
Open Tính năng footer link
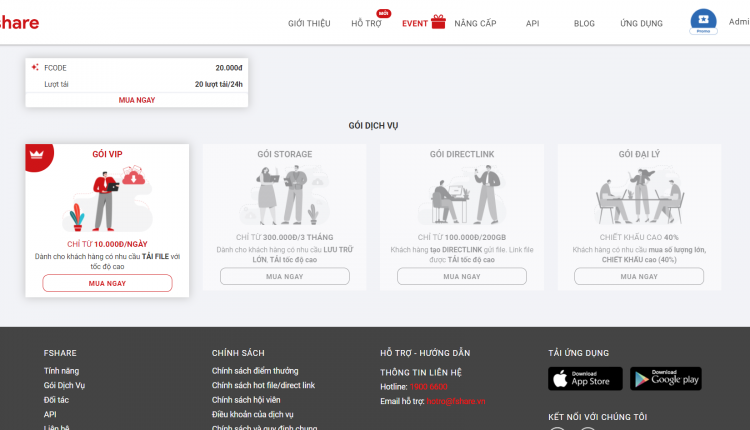point(61,371)
